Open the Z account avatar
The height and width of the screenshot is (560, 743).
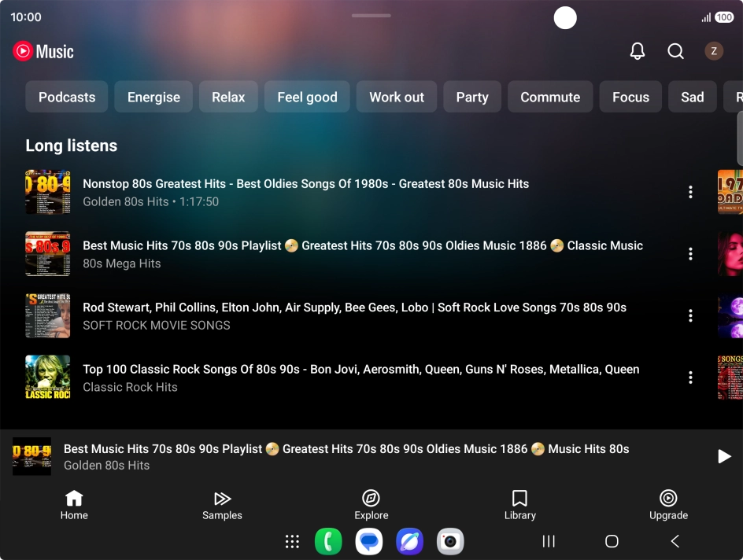[714, 51]
